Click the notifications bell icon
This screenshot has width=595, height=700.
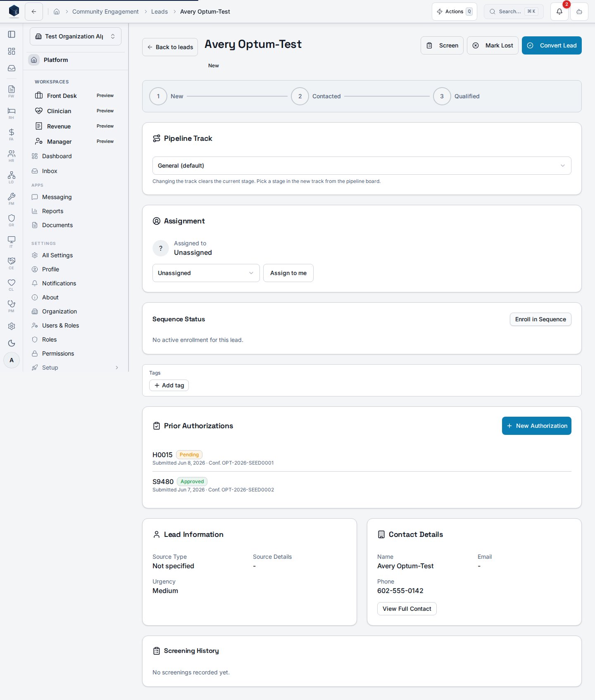(x=559, y=12)
